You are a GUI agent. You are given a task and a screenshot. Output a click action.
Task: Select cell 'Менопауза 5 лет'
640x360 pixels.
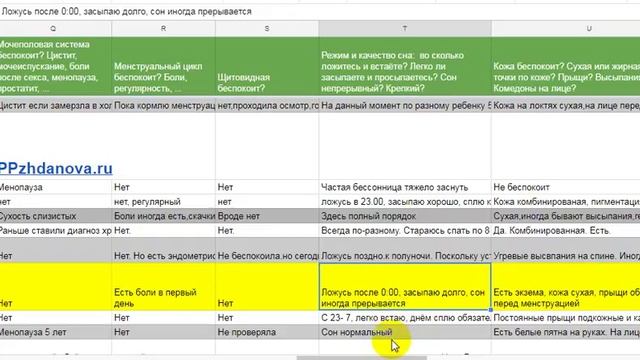(55, 332)
